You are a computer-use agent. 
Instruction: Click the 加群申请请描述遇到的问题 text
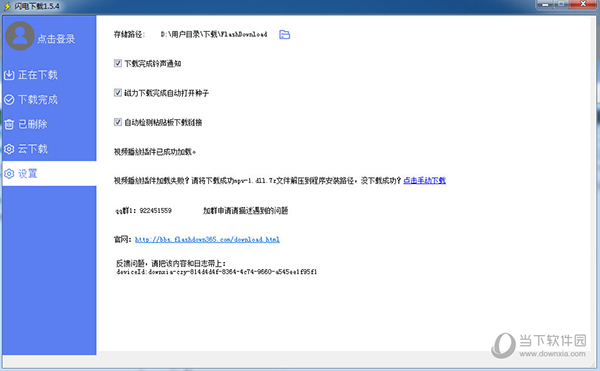(245, 210)
